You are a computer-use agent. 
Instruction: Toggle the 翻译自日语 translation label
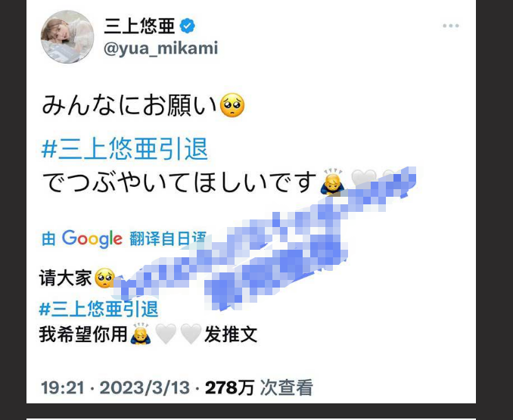pos(168,239)
